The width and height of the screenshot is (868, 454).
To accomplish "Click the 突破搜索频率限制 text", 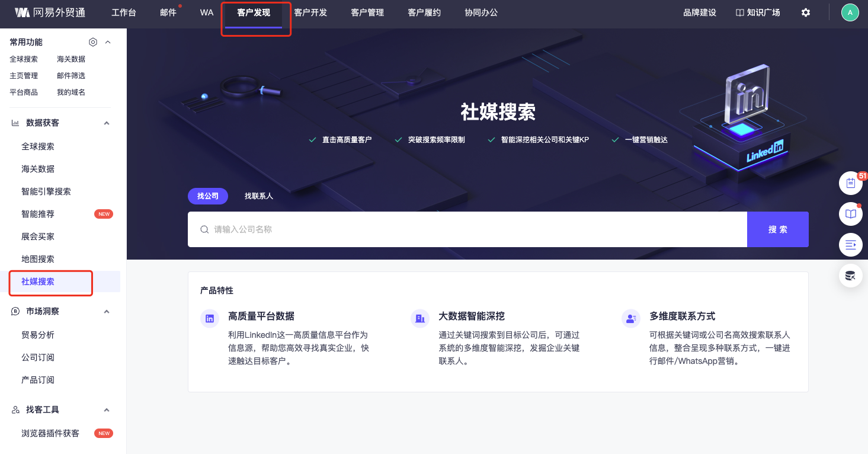I will point(437,140).
